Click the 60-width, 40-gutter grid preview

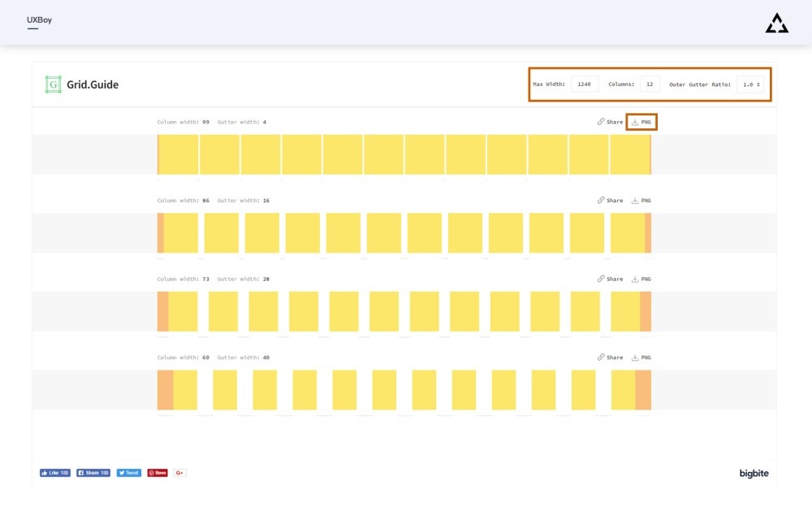point(404,390)
